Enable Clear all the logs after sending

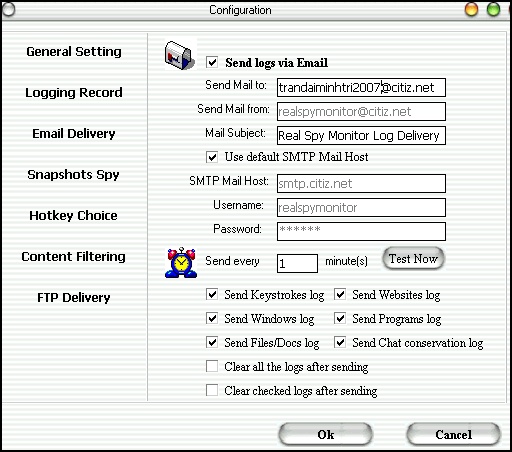click(212, 366)
